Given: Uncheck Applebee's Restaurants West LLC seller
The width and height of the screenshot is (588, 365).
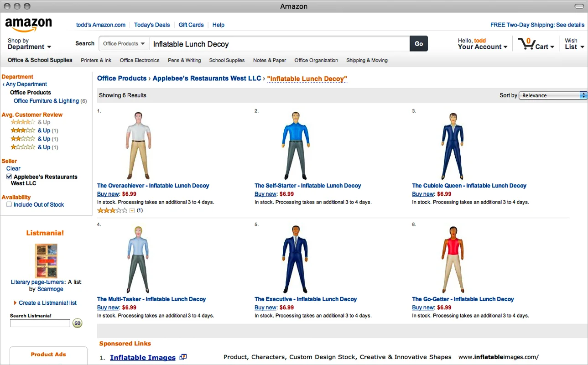Looking at the screenshot, I should click(x=9, y=177).
